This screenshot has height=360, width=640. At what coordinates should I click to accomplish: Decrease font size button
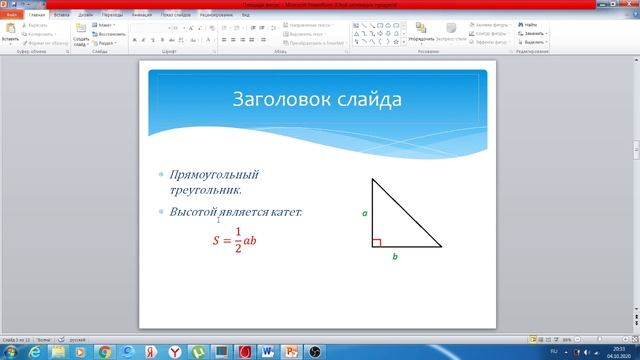200,28
